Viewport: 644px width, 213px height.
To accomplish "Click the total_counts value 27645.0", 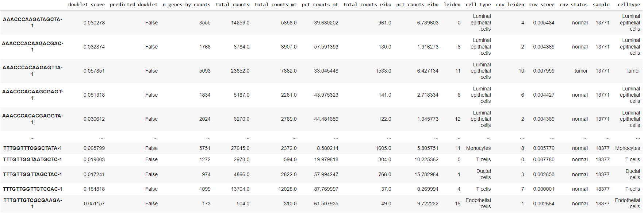I will tap(240, 148).
